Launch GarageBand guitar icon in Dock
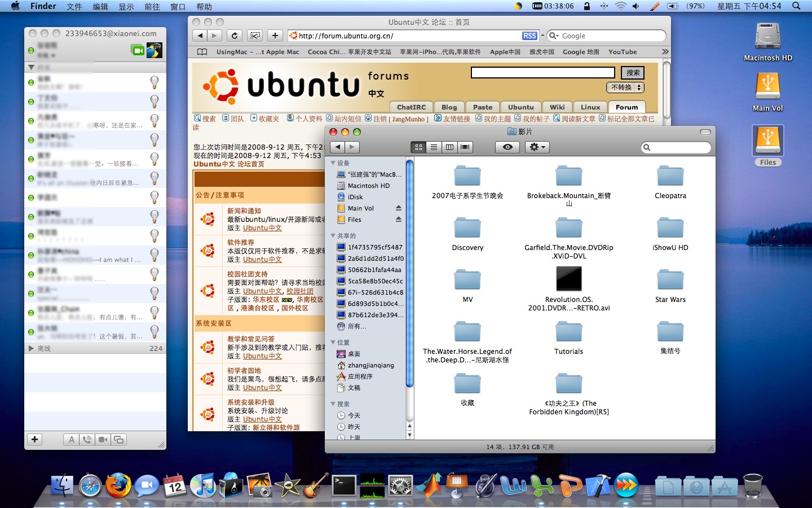The width and height of the screenshot is (812, 508). tap(316, 485)
